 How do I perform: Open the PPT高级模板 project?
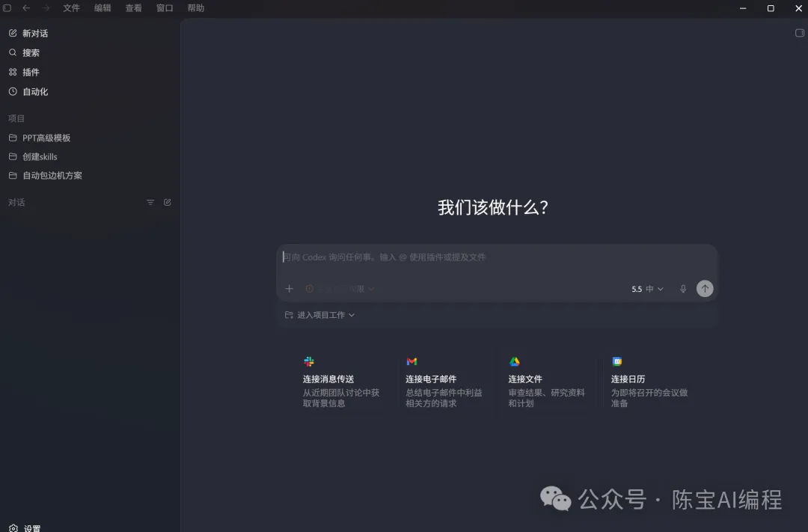point(46,138)
